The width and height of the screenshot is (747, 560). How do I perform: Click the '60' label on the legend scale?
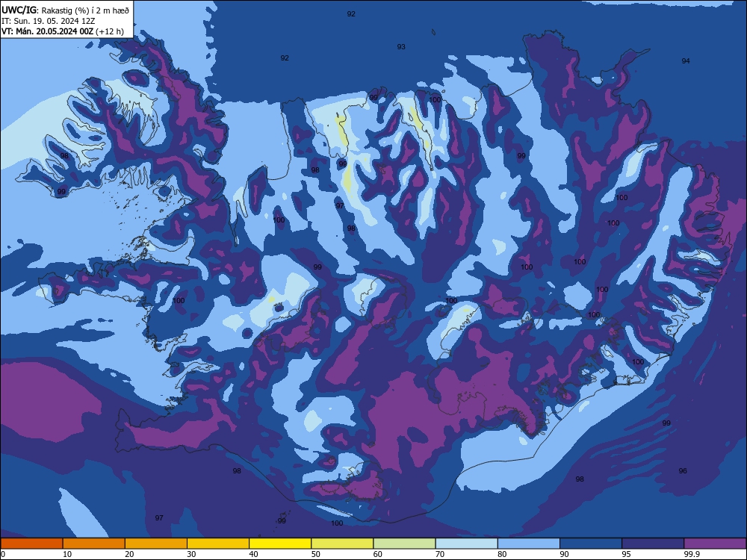click(378, 554)
